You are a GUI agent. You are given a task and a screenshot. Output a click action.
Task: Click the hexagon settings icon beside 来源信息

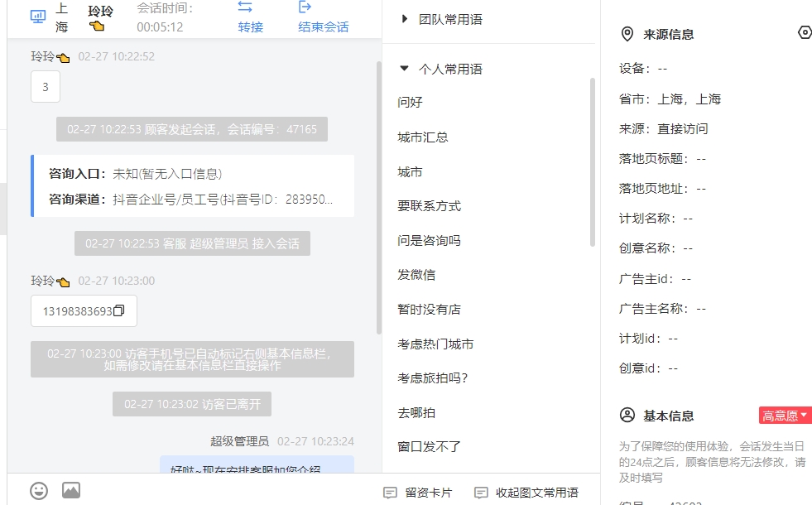point(805,32)
